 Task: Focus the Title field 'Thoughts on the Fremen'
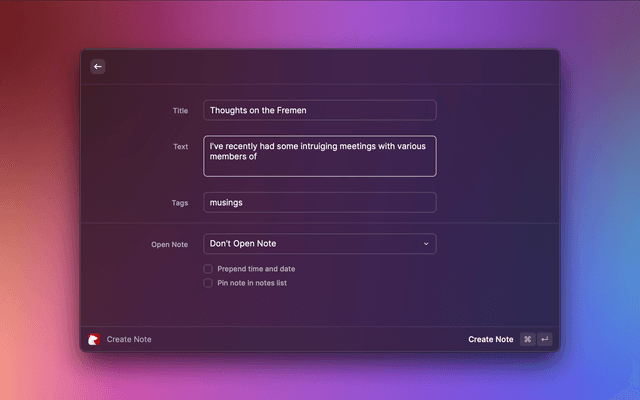(319, 110)
